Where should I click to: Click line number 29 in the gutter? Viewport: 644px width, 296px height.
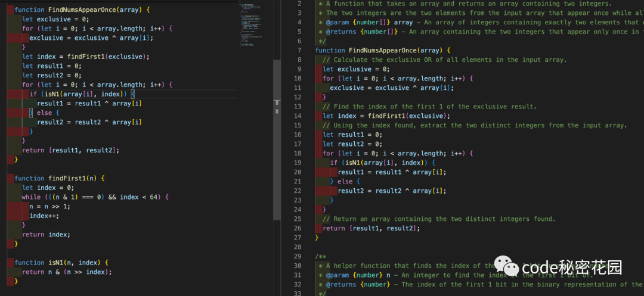pos(298,257)
